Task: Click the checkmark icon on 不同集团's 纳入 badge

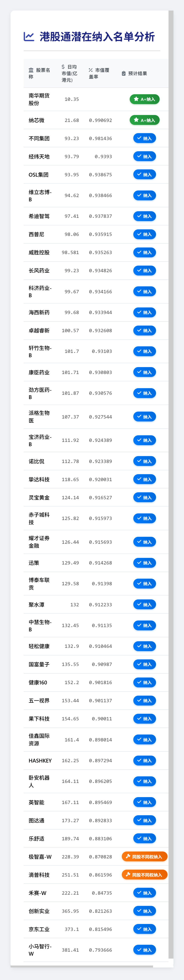Action: pos(139,138)
